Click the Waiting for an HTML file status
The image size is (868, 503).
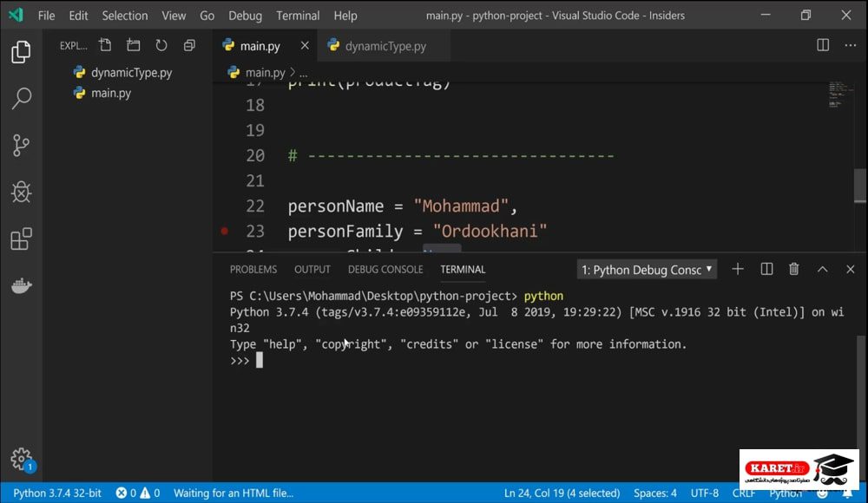(233, 493)
